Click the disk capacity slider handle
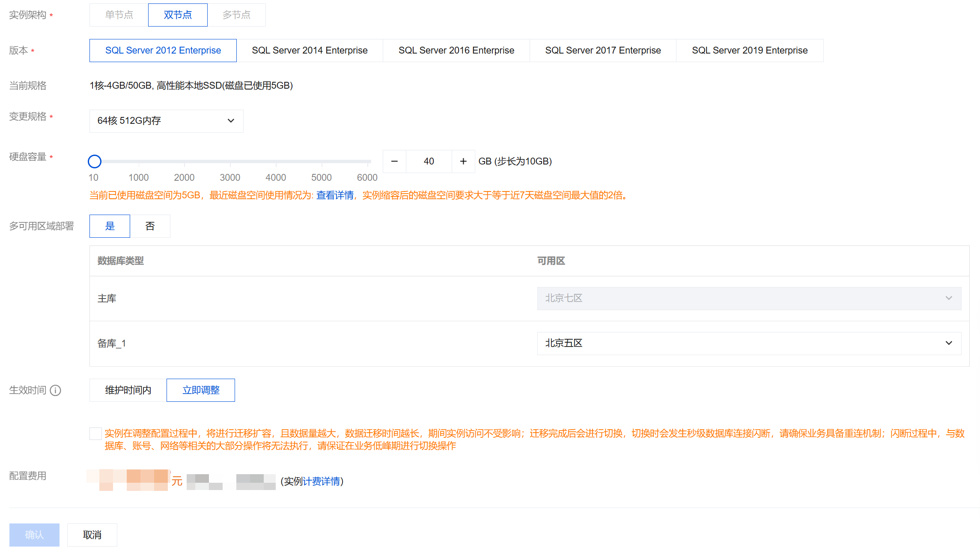 pos(95,161)
